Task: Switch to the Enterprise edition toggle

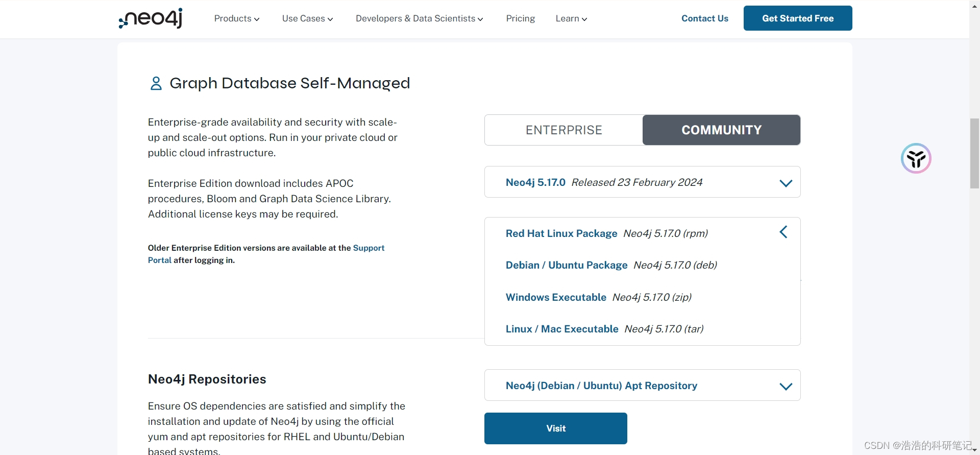Action: [563, 130]
